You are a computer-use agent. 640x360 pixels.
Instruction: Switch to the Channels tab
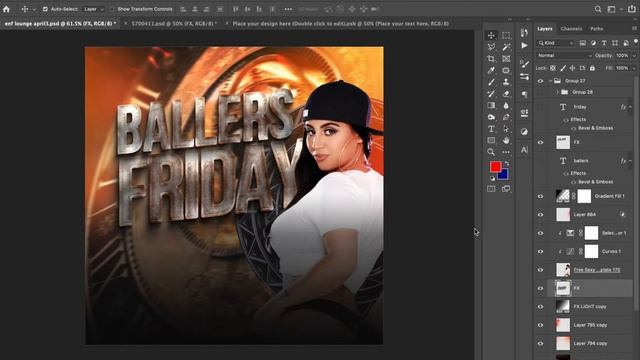pyautogui.click(x=571, y=29)
